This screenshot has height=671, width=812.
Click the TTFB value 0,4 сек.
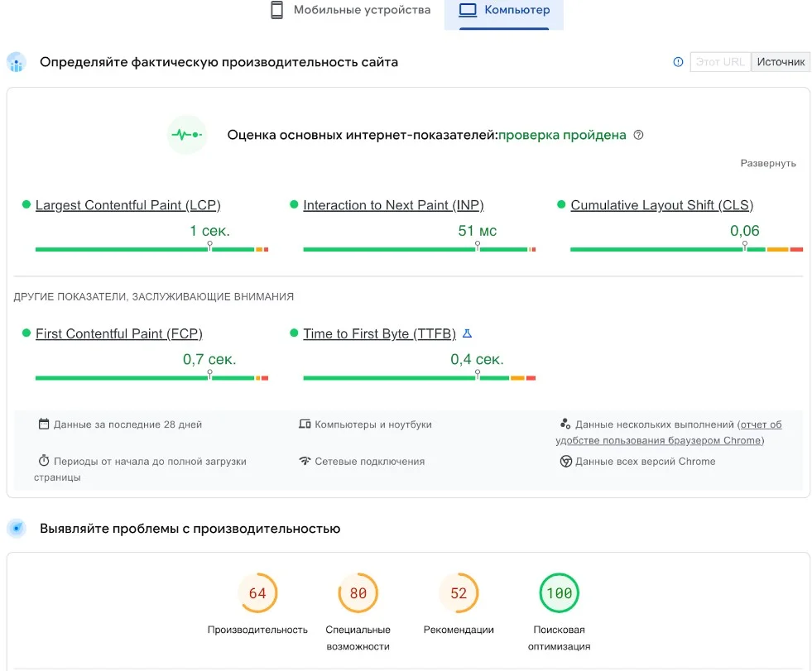(477, 359)
